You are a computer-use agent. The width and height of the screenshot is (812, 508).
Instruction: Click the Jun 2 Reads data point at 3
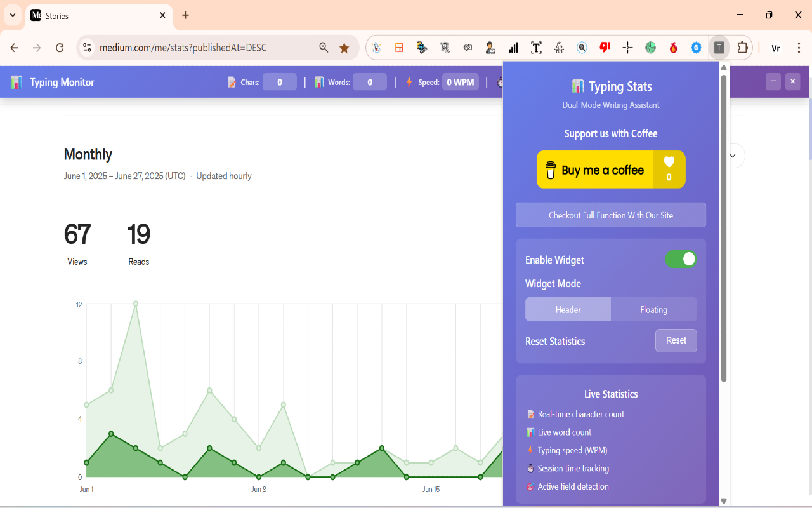111,434
